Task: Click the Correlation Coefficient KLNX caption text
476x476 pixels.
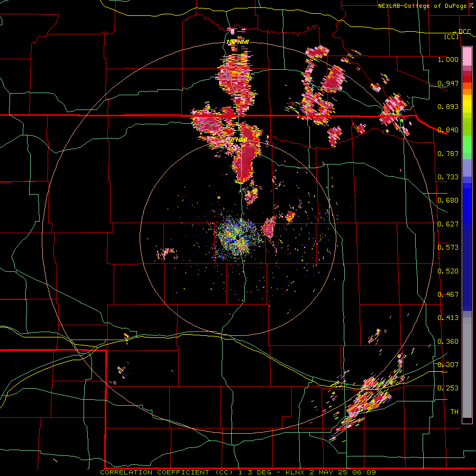Action: pyautogui.click(x=238, y=472)
